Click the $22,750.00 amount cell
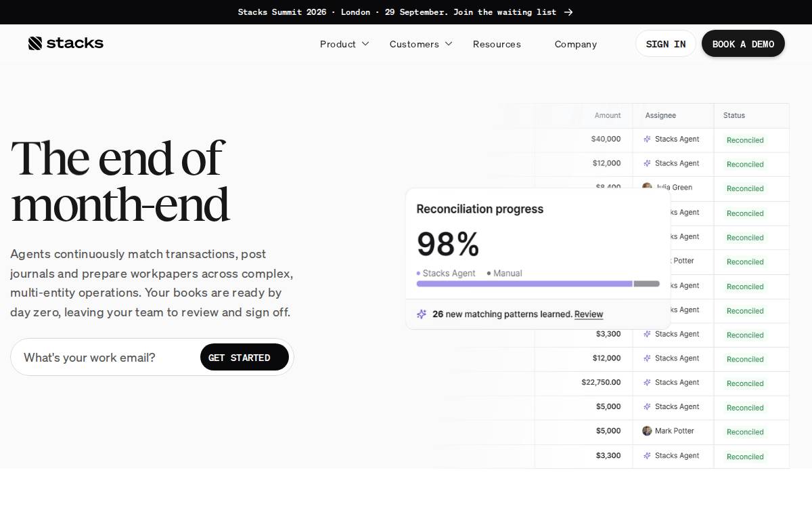This screenshot has height=508, width=812. [x=601, y=382]
